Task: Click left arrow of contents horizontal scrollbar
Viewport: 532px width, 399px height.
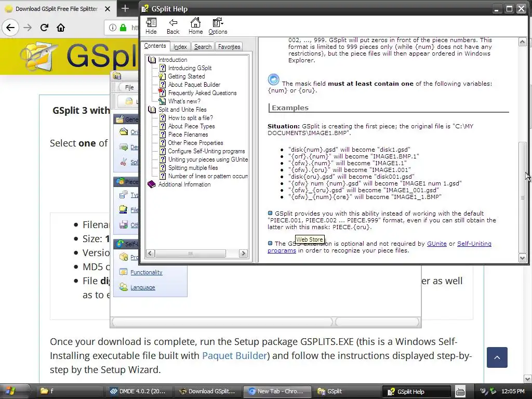Action: [150, 254]
